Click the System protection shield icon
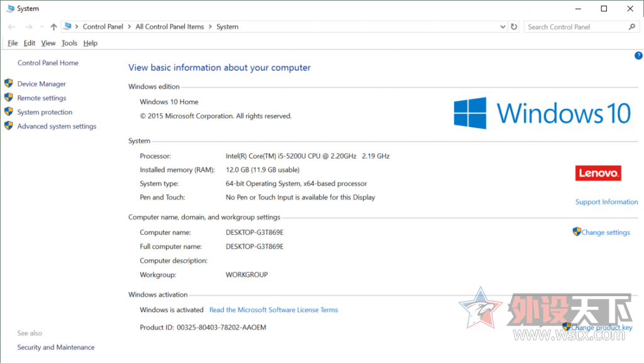The height and width of the screenshot is (363, 644). [9, 111]
